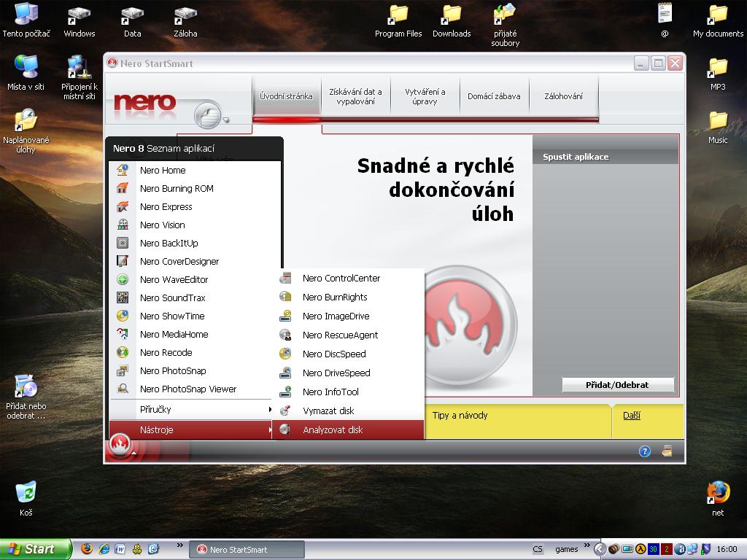Select the MP3 folder on desktop
The image size is (747, 560).
pos(718,74)
